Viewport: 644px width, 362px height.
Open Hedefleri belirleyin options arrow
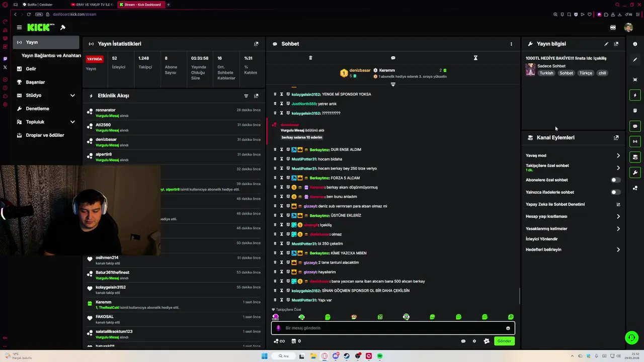point(618,250)
